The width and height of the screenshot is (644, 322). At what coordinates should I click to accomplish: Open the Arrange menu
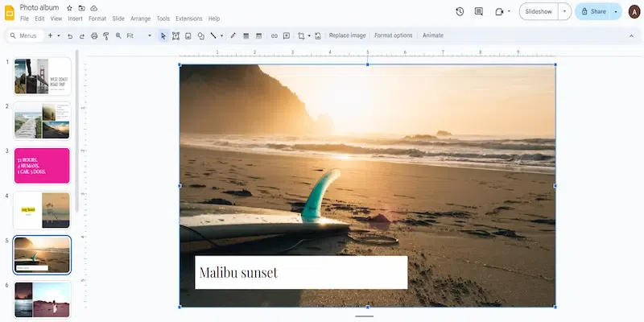(140, 19)
